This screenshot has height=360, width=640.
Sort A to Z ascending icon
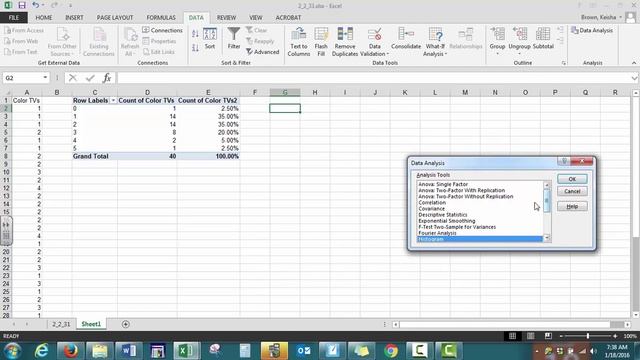195,34
